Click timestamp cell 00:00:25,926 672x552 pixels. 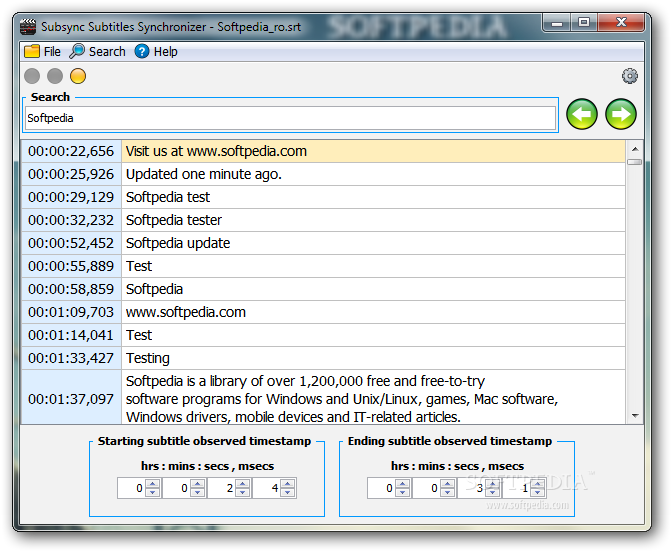(x=71, y=174)
